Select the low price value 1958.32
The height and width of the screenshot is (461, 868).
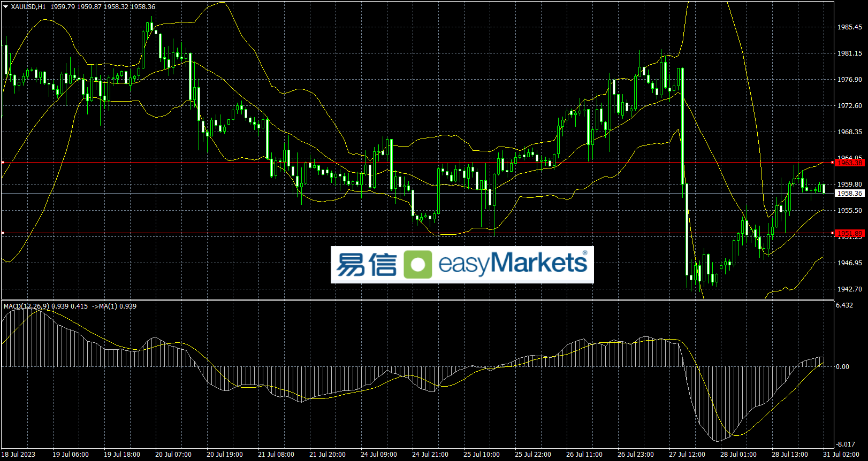[116, 7]
